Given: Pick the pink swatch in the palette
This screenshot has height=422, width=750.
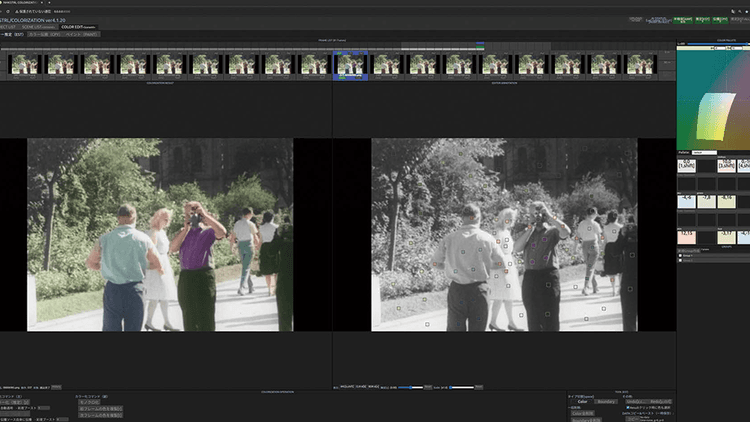Looking at the screenshot, I should click(x=686, y=237).
